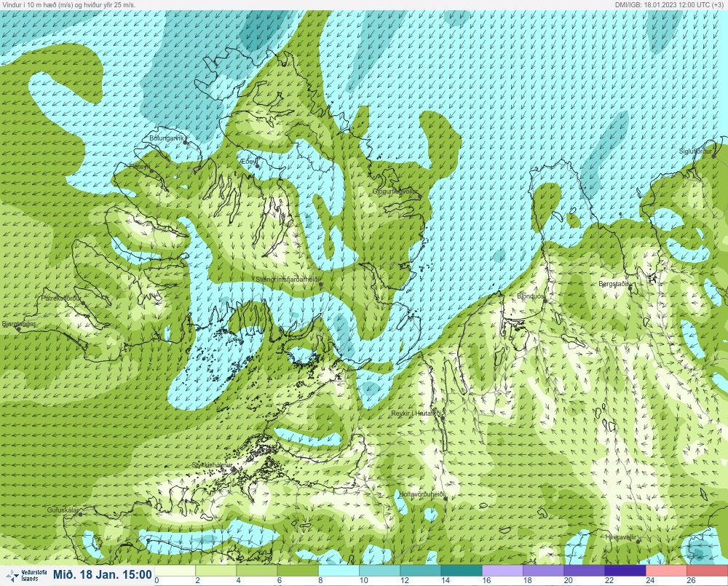728x586 pixels.
Task: Select the light green 2–4 m/s legend swatch
Action: point(216,570)
